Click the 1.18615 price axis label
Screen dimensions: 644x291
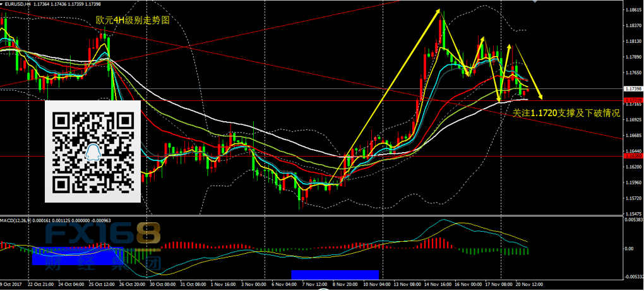point(633,11)
